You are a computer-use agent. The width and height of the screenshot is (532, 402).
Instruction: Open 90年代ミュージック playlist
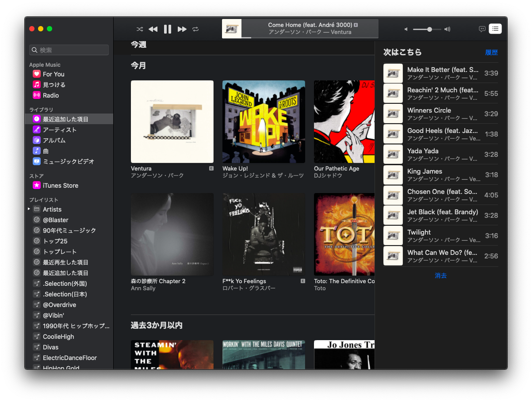[69, 231]
